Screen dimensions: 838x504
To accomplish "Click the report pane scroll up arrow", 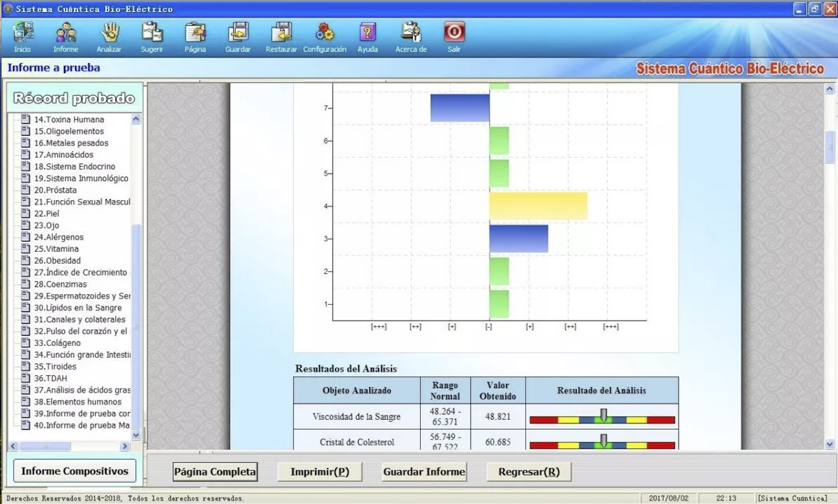I will point(830,89).
